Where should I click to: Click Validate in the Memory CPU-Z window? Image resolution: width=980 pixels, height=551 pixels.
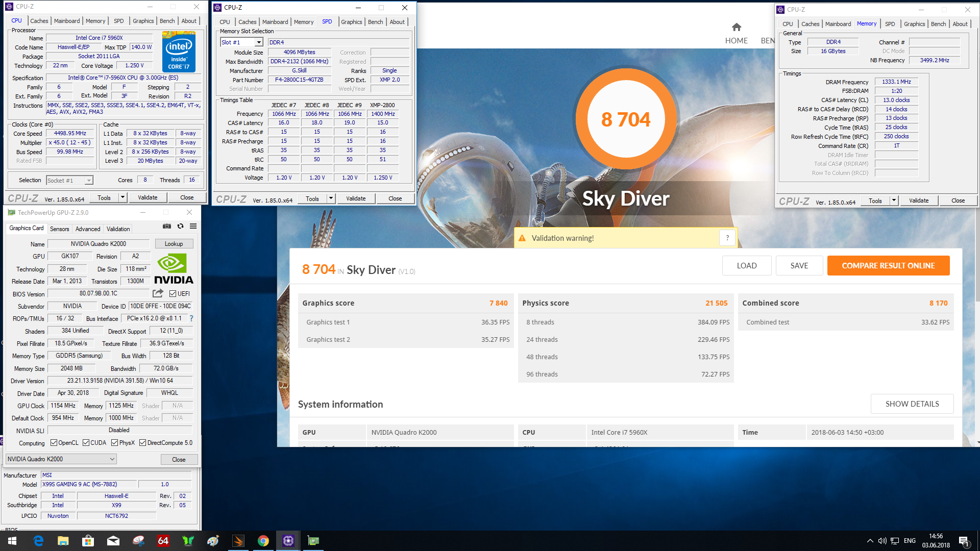(x=918, y=201)
